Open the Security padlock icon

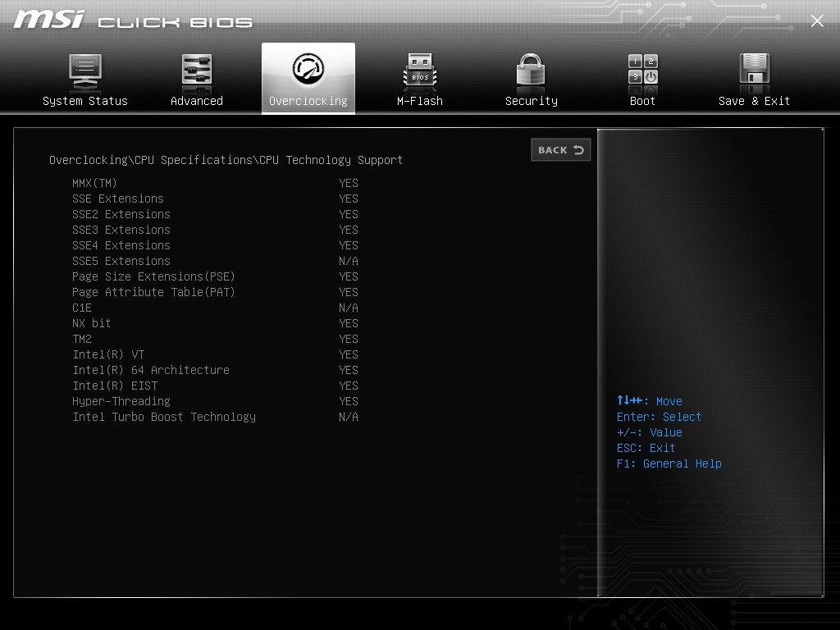coord(531,71)
